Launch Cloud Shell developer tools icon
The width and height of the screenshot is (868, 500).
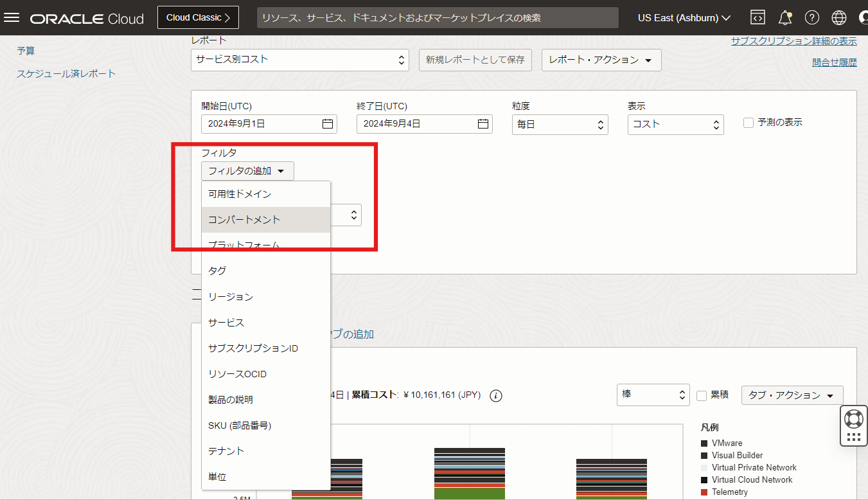(757, 17)
